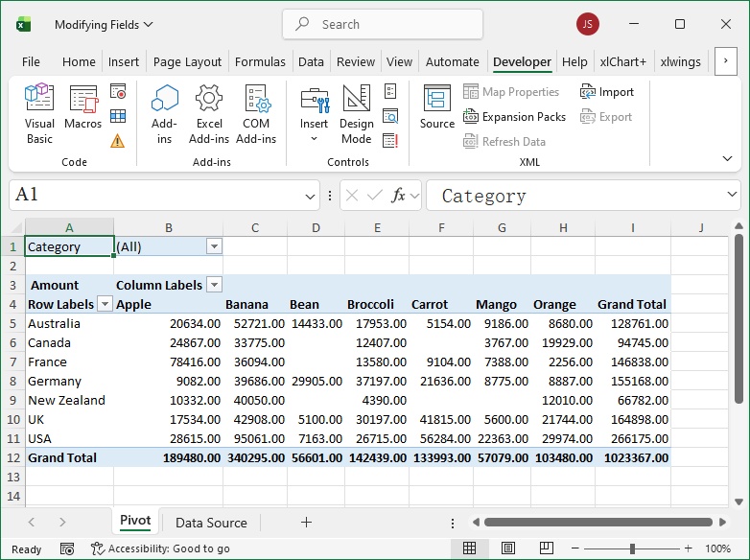Image resolution: width=750 pixels, height=560 pixels.
Task: Open the JS account avatar
Action: tap(587, 24)
